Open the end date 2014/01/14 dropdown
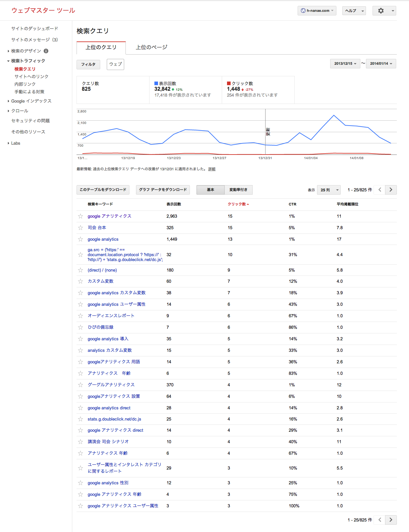The width and height of the screenshot is (409, 532). coord(381,63)
